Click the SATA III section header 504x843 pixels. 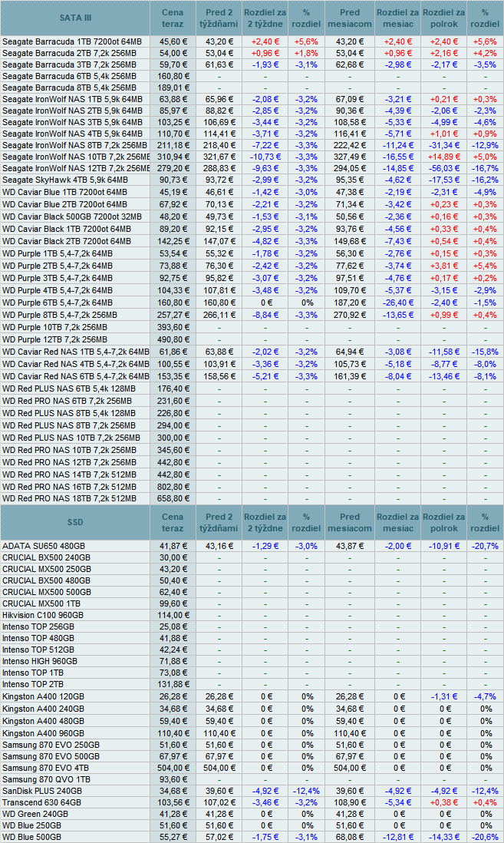[x=75, y=18]
